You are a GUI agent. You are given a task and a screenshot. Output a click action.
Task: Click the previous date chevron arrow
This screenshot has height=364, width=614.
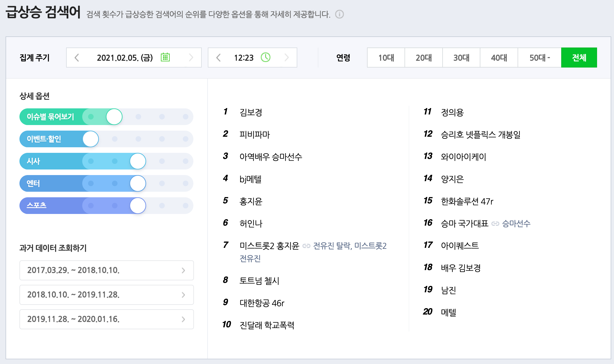(x=77, y=58)
